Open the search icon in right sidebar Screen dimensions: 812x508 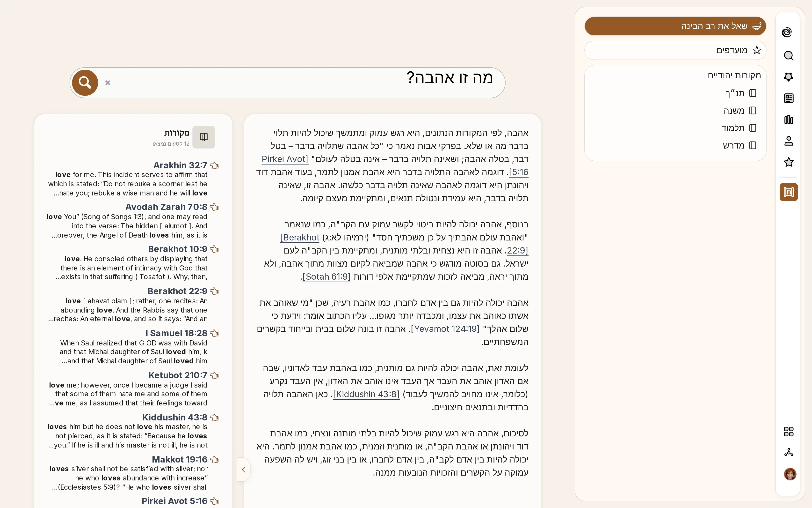tap(789, 56)
